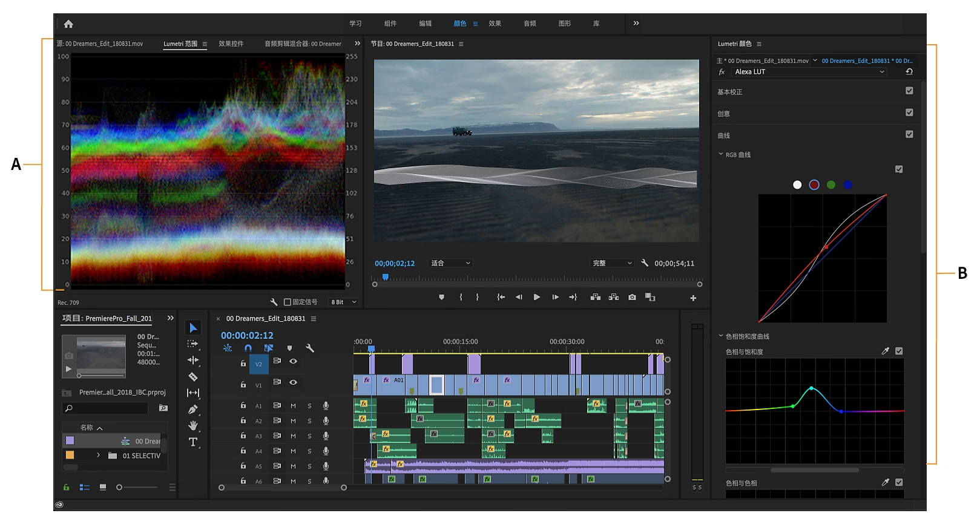Reset the Alexa LUT effect
Viewport: 980px width, 522px height.
click(909, 72)
